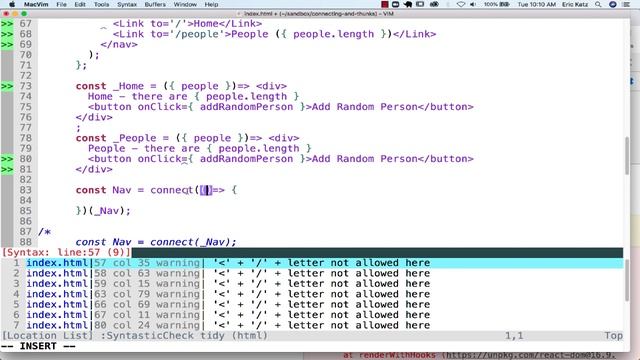Click the window title index.html
The height and width of the screenshot is (360, 640).
coord(319,13)
